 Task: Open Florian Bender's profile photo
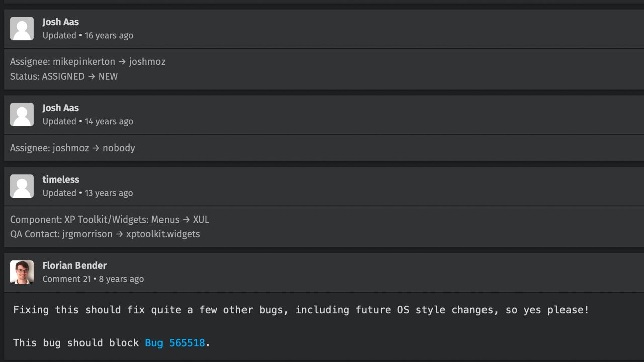click(22, 272)
